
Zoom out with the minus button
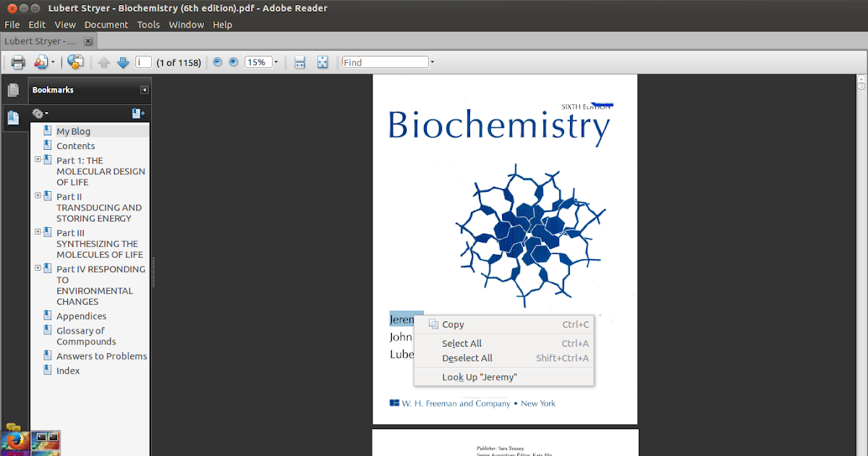(218, 62)
